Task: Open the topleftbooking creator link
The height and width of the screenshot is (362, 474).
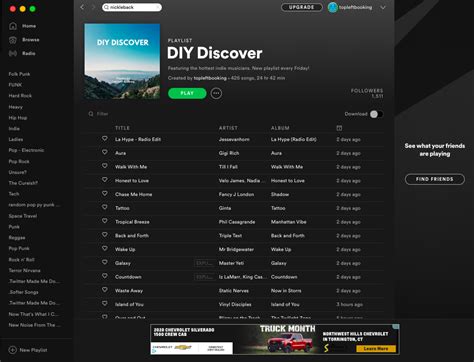Action: point(210,78)
